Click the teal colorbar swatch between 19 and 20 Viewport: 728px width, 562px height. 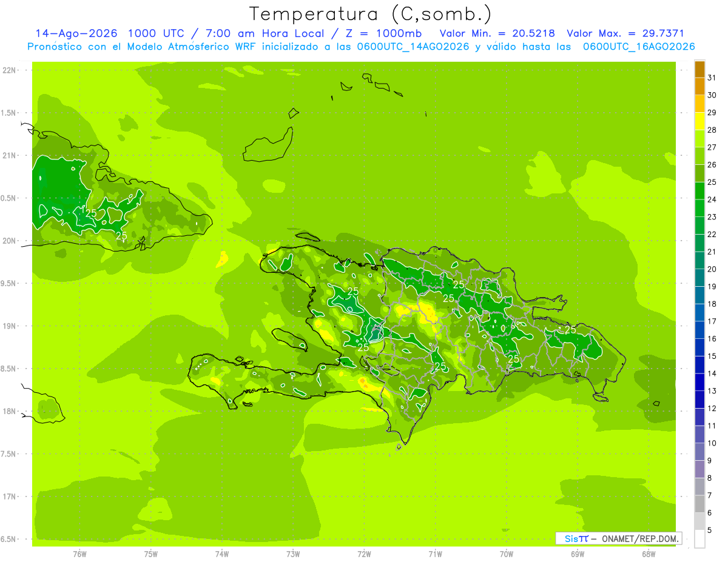699,278
